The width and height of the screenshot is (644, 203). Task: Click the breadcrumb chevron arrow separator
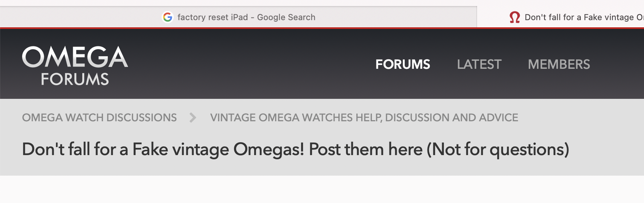tap(193, 117)
